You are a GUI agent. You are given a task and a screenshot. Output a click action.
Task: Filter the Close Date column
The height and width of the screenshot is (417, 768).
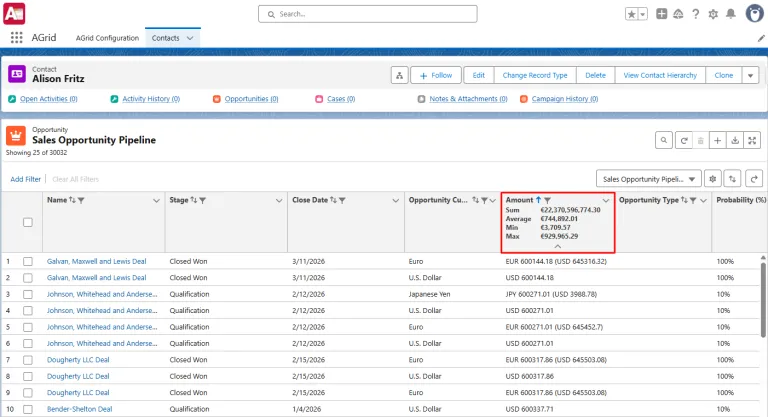342,200
